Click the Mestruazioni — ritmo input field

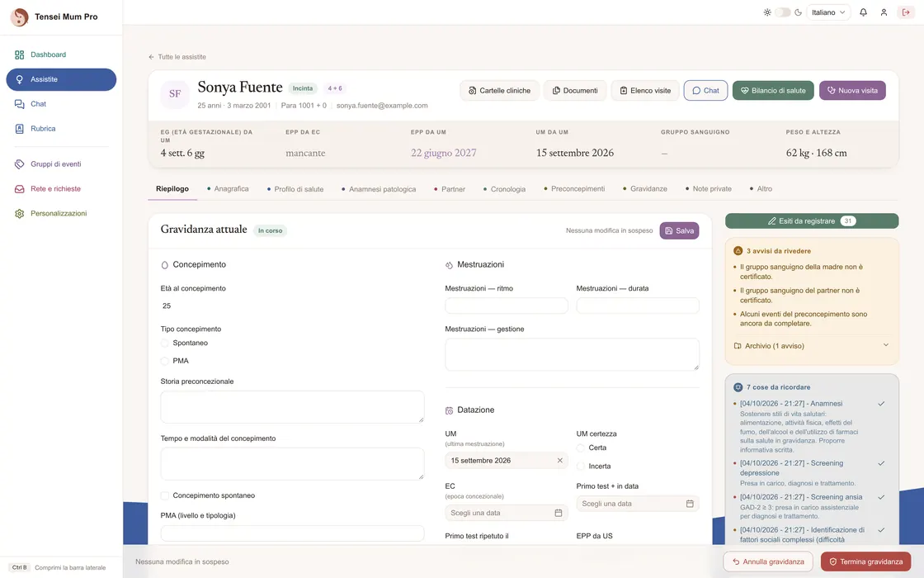(x=507, y=306)
